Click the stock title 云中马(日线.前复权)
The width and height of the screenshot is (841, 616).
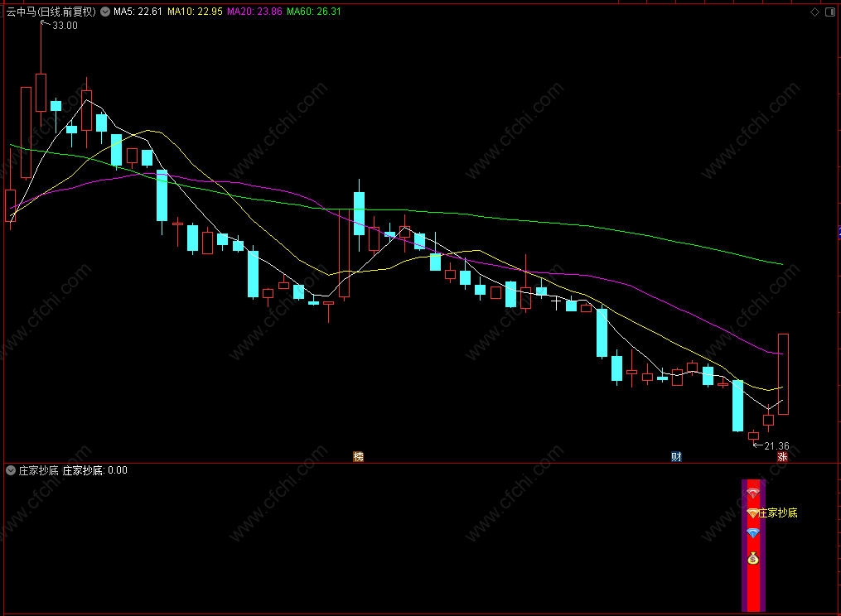tap(51, 12)
